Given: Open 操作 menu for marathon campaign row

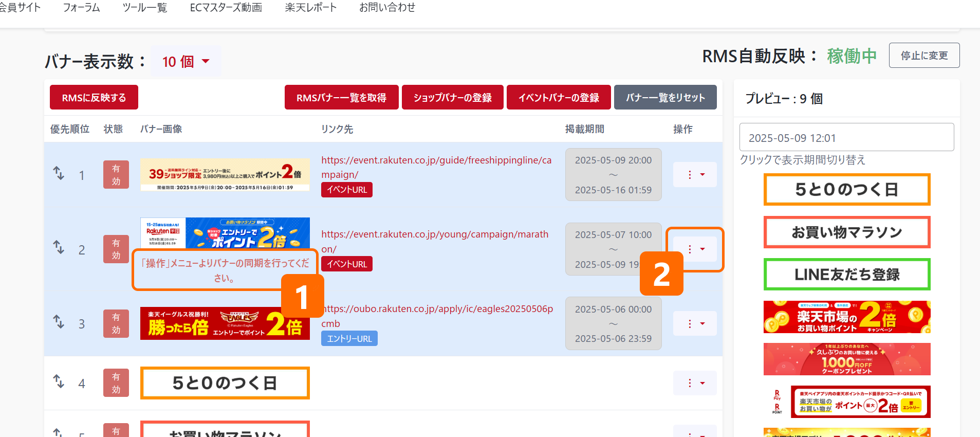Looking at the screenshot, I should 695,249.
